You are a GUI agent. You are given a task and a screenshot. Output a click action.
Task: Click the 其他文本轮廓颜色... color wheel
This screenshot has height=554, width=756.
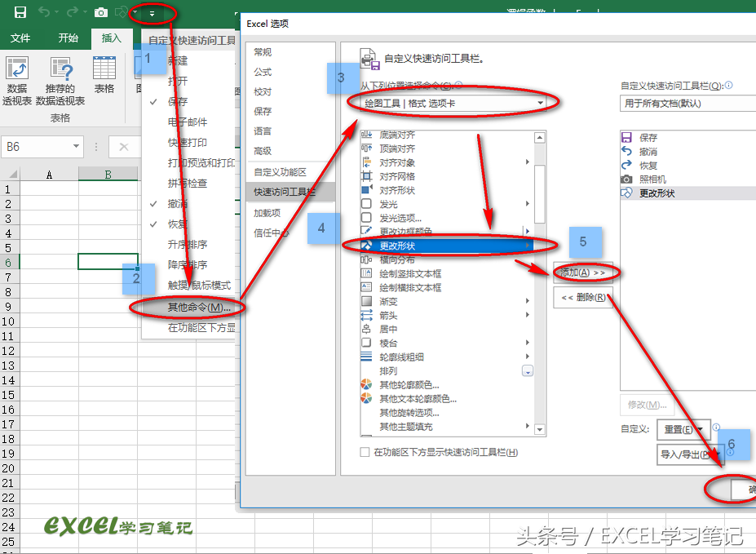[x=366, y=398]
